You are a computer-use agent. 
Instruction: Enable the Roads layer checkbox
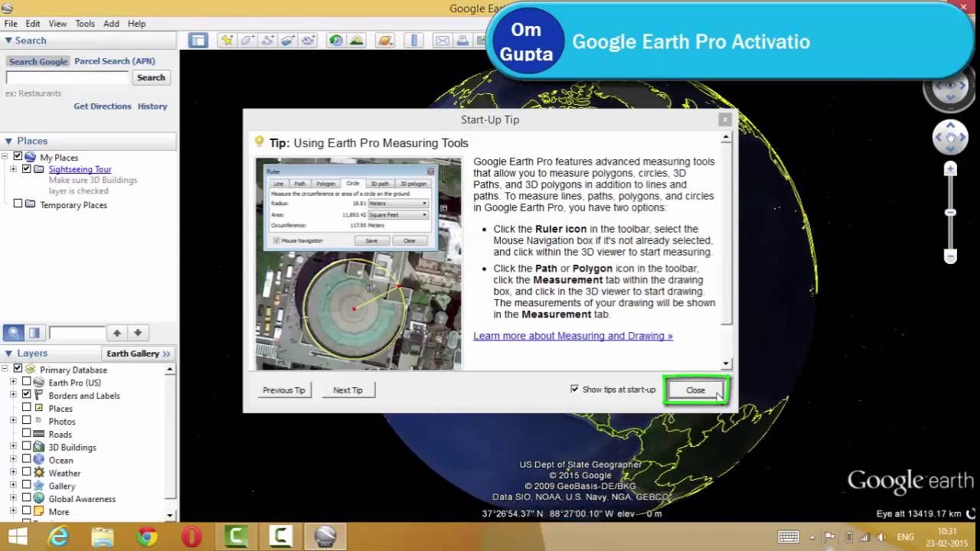coord(27,433)
